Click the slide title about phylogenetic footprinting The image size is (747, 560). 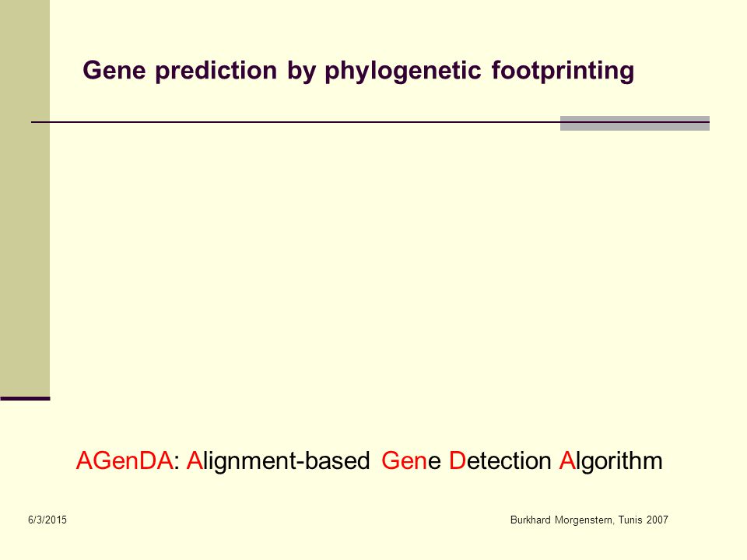pyautogui.click(x=358, y=71)
